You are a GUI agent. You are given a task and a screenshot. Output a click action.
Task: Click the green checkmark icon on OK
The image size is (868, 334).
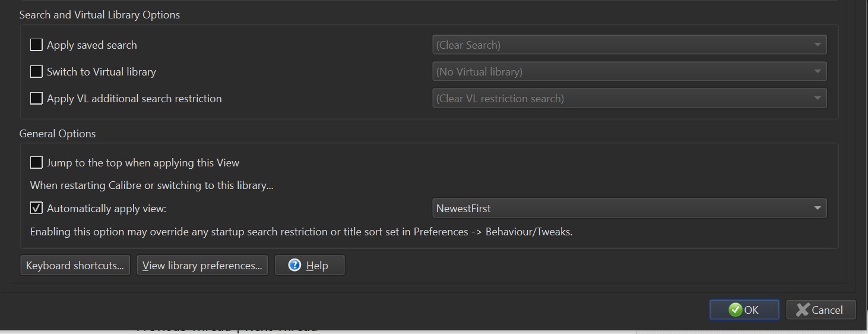(x=736, y=310)
